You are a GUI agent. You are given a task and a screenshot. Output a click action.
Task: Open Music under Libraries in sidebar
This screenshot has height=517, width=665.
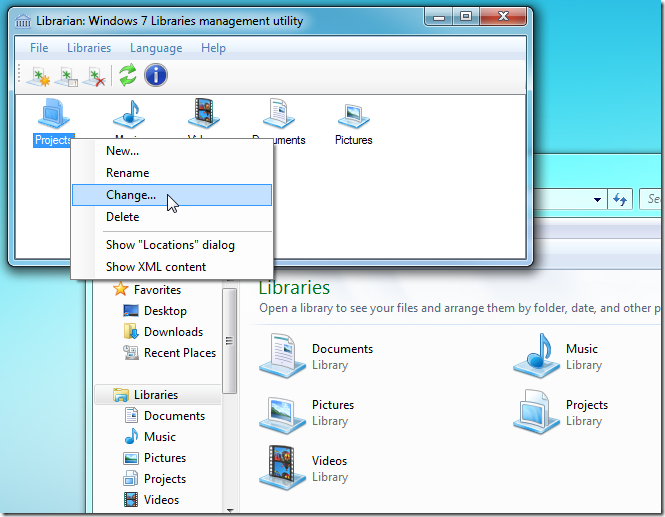tap(150, 437)
